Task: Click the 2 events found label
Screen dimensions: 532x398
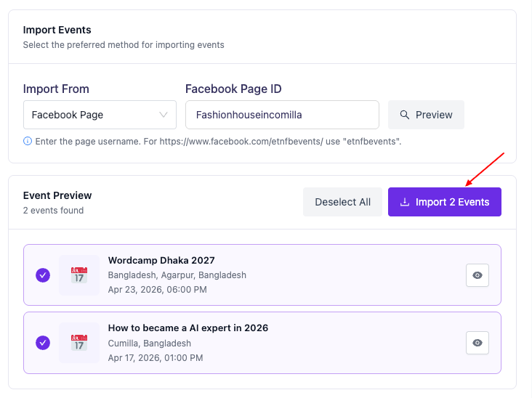Action: 53,211
